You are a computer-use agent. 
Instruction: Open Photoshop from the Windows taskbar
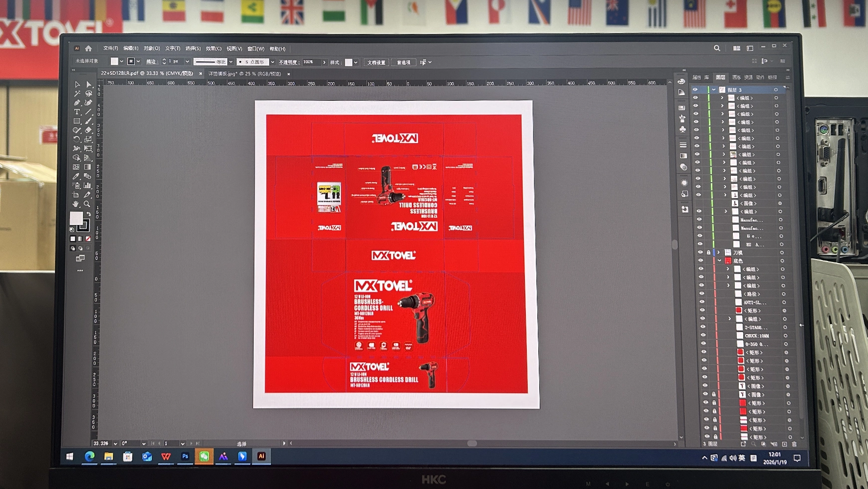tap(185, 456)
